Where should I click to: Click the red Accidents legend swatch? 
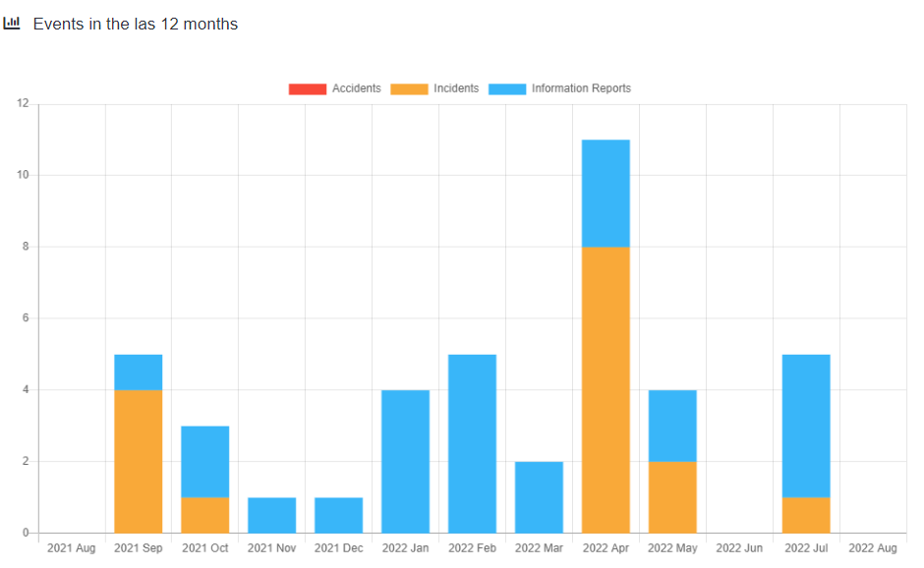[307, 89]
